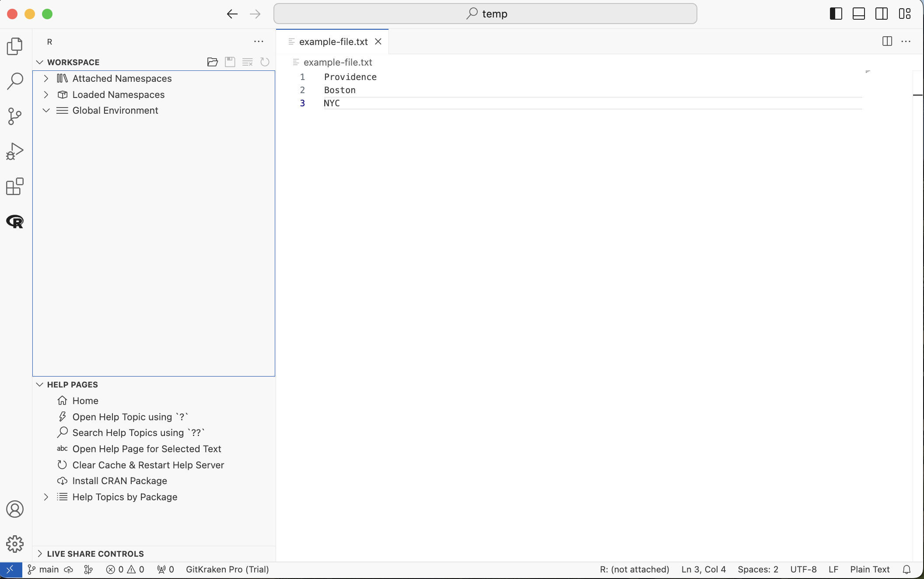Click the Save Workspace icon
Viewport: 924px width, 579px height.
[x=230, y=62]
